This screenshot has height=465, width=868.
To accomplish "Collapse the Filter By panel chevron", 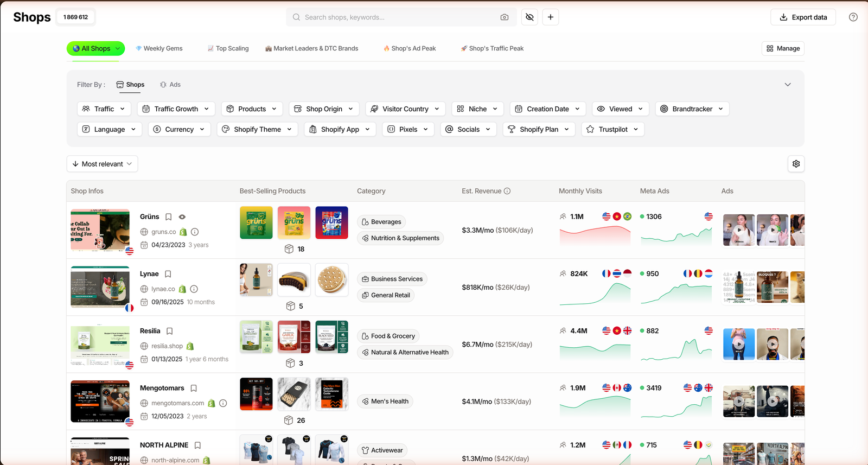I will tap(788, 85).
